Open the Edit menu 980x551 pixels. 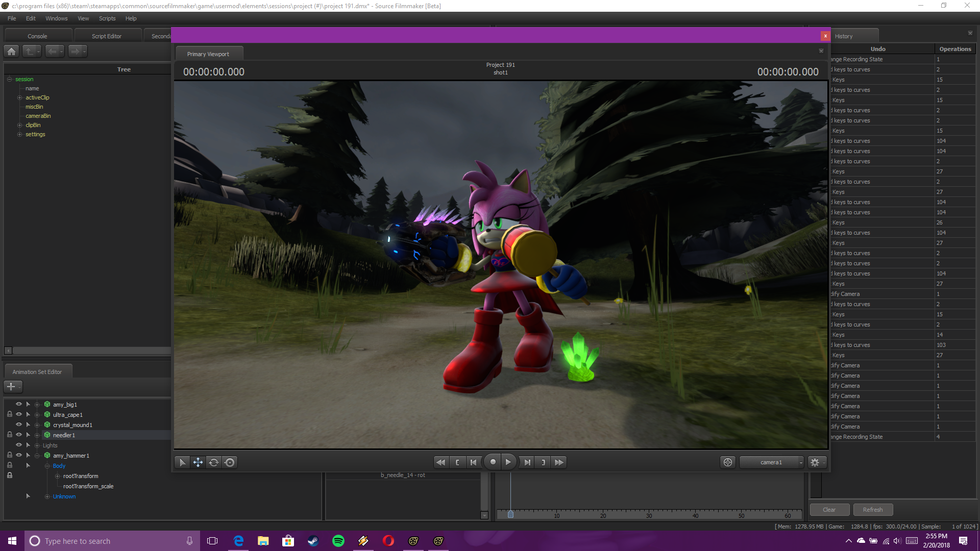[x=31, y=18]
